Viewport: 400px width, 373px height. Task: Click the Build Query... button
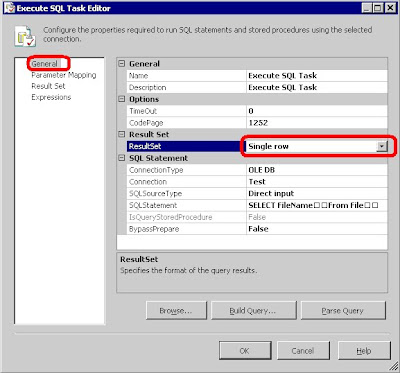(253, 311)
